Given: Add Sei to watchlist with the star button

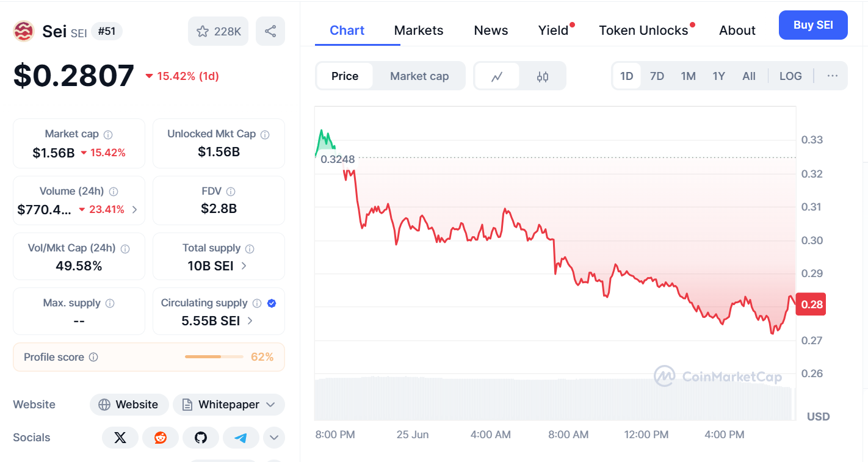Looking at the screenshot, I should tap(218, 31).
